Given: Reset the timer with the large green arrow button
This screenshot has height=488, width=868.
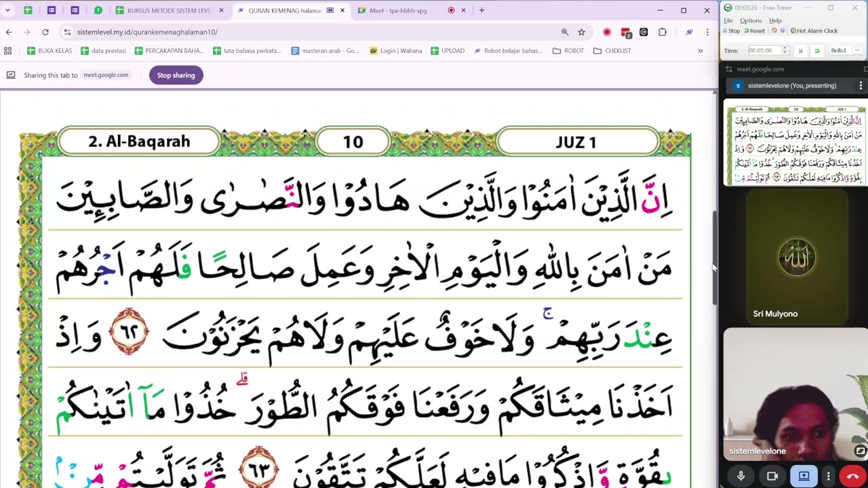Looking at the screenshot, I should [x=816, y=51].
